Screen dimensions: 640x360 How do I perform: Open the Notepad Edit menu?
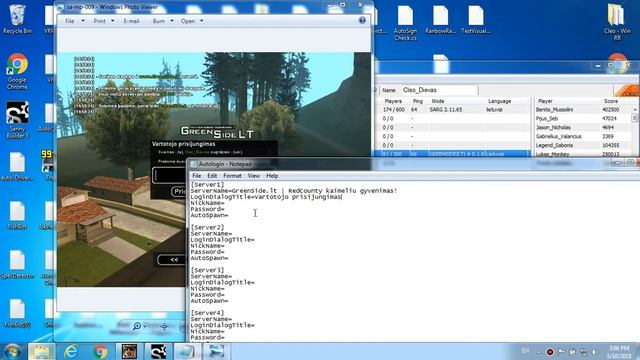[212, 176]
